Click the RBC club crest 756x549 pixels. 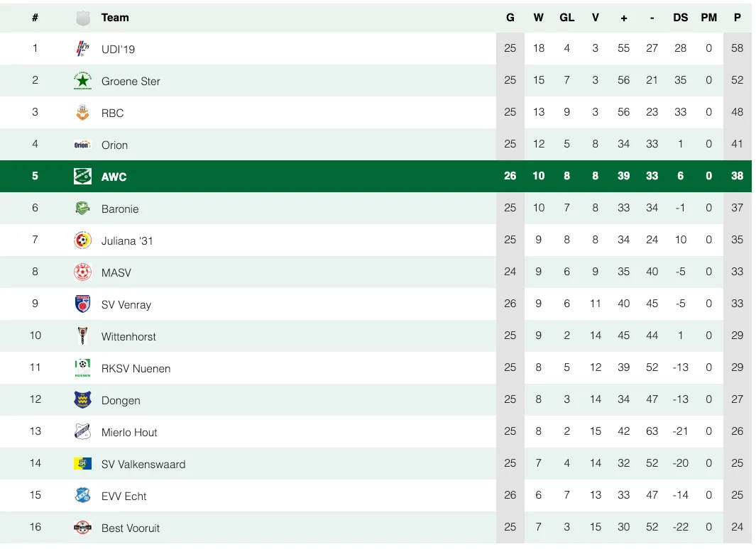pos(83,113)
